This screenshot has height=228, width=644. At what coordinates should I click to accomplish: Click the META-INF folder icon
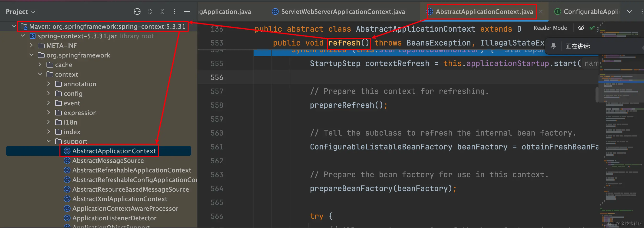coord(41,46)
